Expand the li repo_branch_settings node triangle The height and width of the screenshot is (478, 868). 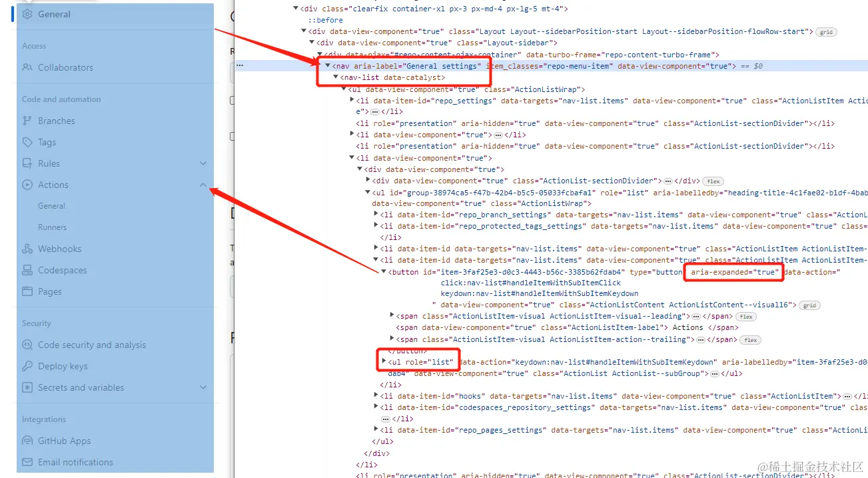coord(376,215)
